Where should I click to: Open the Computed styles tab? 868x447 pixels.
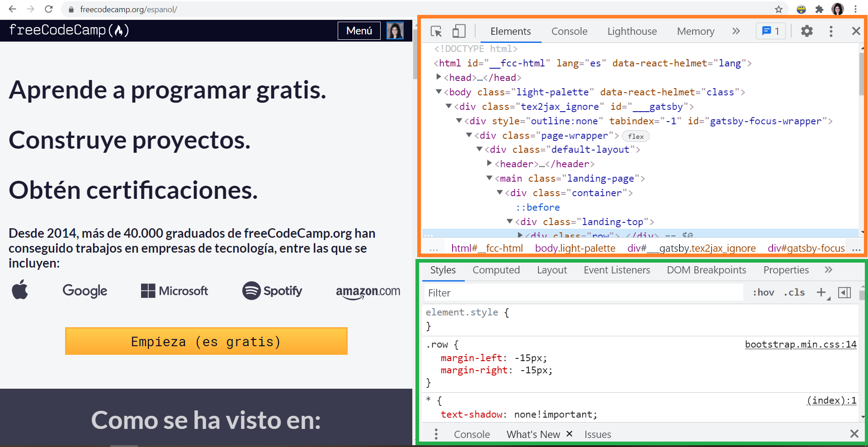click(x=496, y=270)
